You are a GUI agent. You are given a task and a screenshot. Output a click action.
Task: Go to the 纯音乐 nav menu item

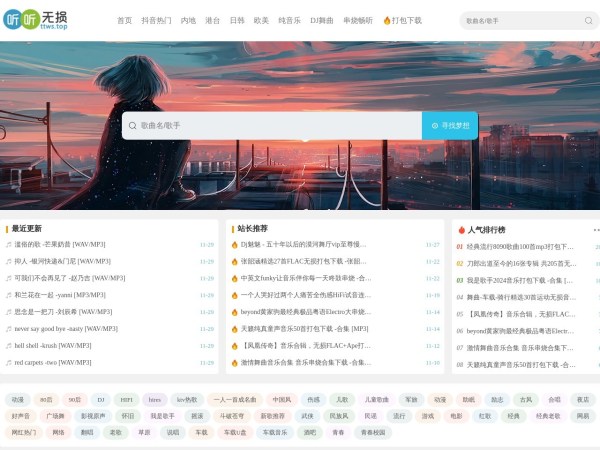289,20
